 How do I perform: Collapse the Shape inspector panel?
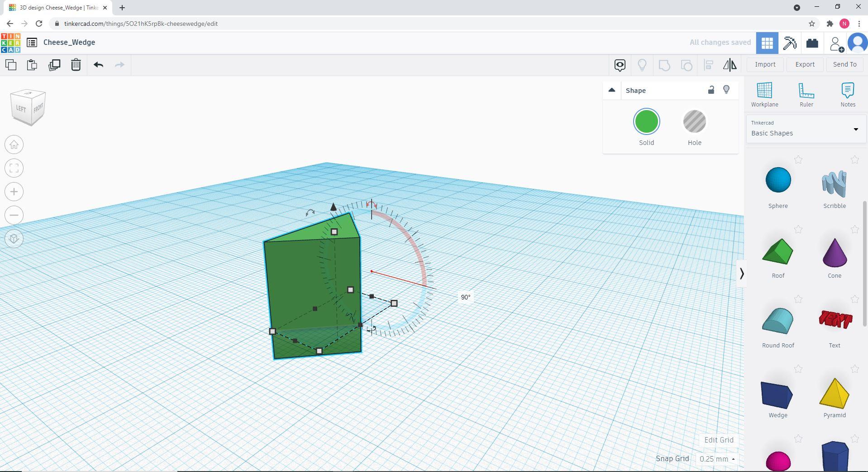pos(612,90)
